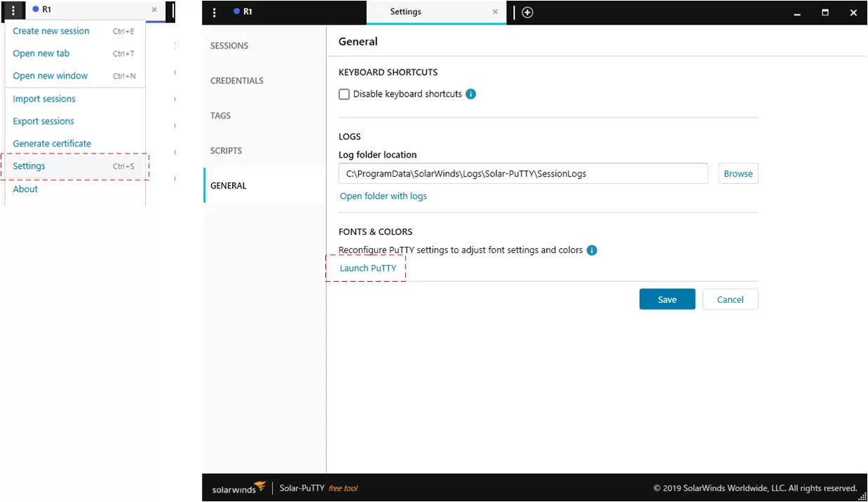
Task: Click the Save button
Action: click(x=667, y=299)
